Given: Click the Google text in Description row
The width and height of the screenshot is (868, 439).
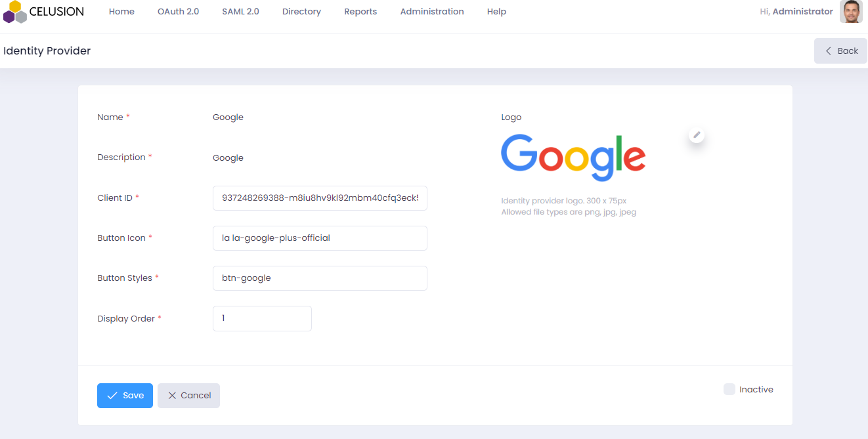Looking at the screenshot, I should pos(228,158).
